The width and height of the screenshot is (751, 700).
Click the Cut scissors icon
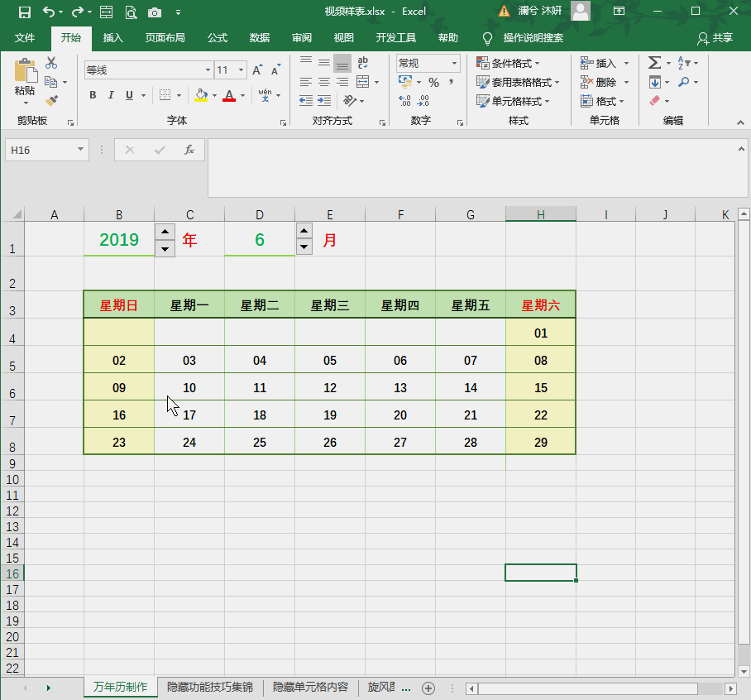tap(51, 63)
